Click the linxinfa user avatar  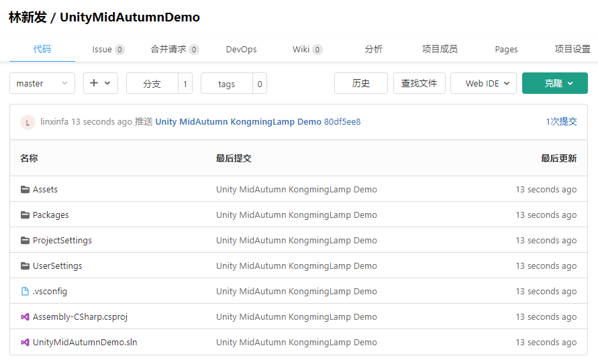coord(28,122)
